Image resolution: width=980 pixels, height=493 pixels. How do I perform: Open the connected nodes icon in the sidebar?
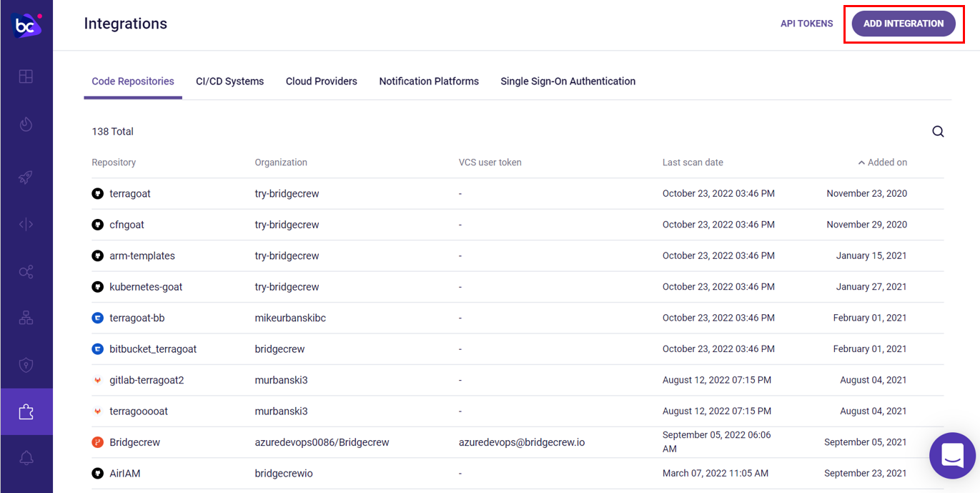pyautogui.click(x=26, y=272)
